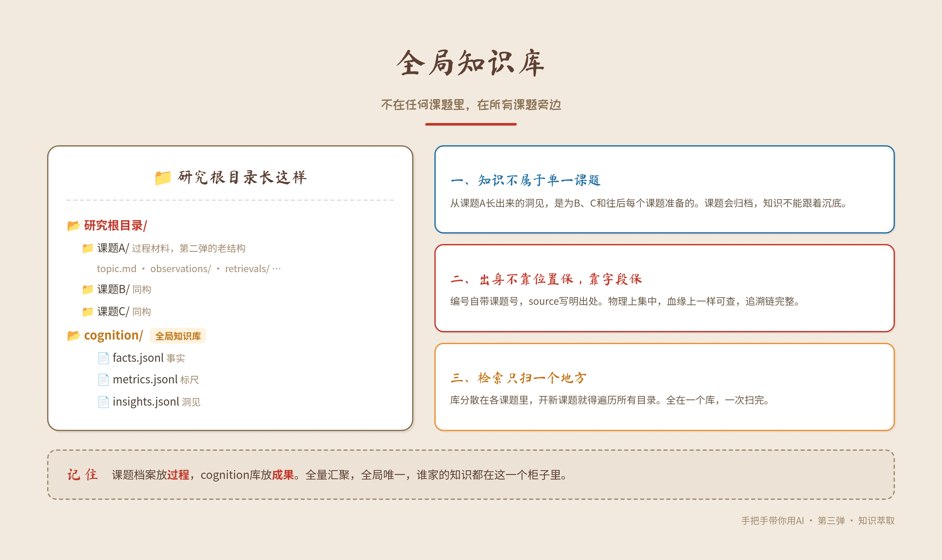
Task: Select the 课题A/ folder name
Action: [113, 248]
